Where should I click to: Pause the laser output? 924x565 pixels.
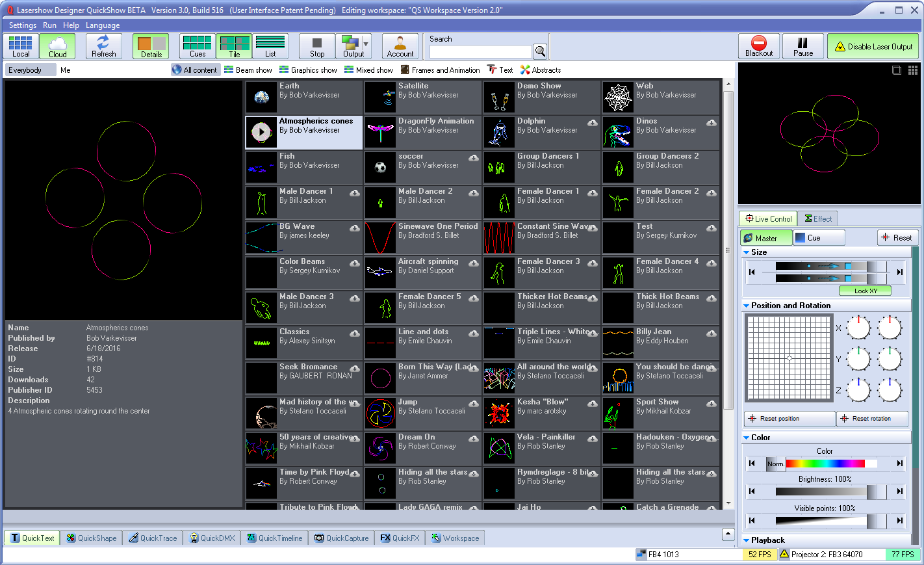pos(802,46)
